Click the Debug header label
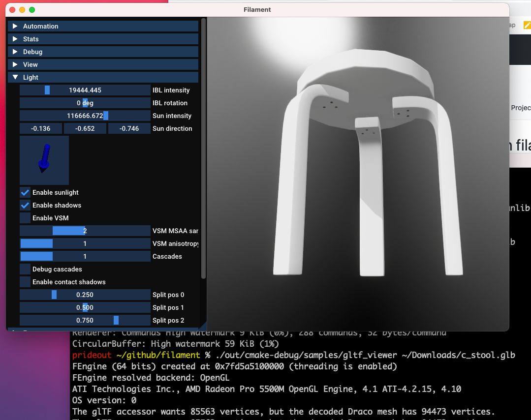 tap(33, 52)
